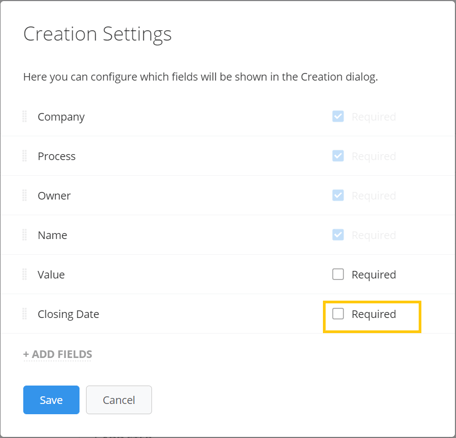Click the drag handle beside Owner
The width and height of the screenshot is (456, 438).
[x=24, y=195]
